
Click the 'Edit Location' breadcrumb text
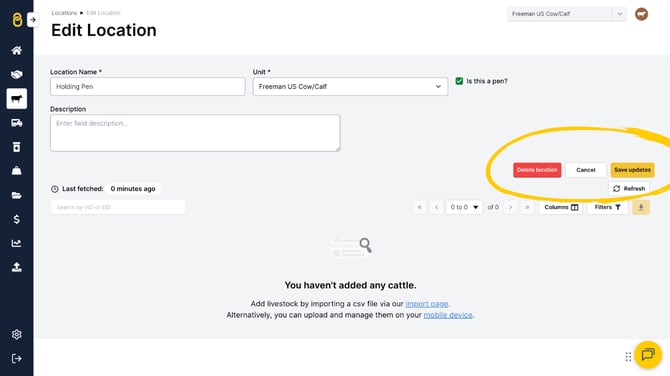(103, 13)
